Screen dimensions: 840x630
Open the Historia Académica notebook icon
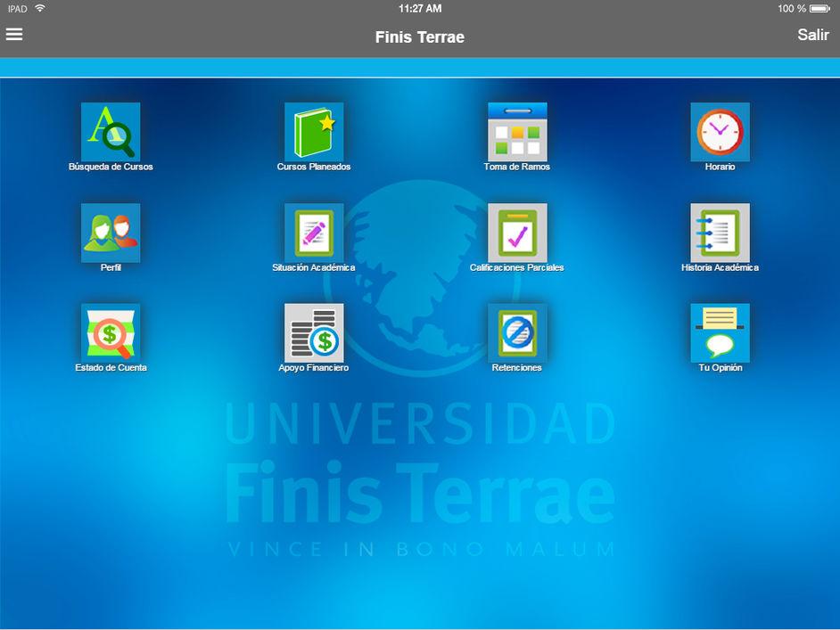point(720,233)
